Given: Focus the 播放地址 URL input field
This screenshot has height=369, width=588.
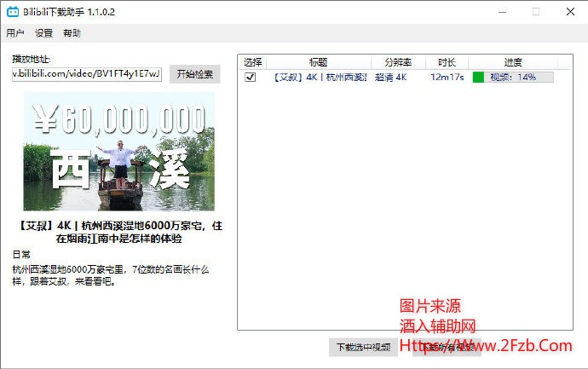Looking at the screenshot, I should click(x=87, y=73).
